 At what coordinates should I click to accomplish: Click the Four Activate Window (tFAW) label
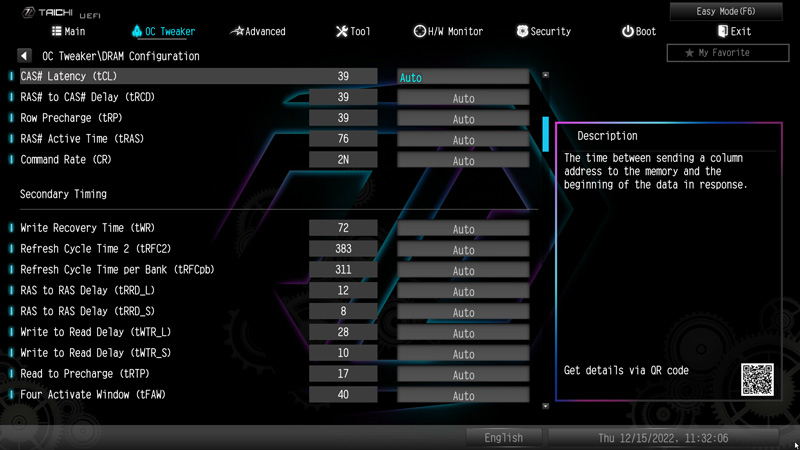93,395
